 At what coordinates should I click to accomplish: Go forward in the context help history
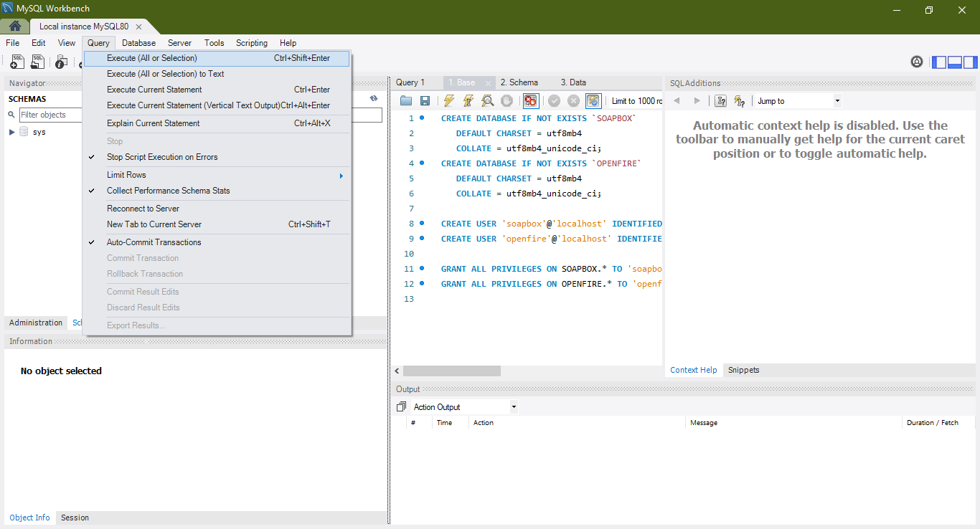[x=697, y=101]
